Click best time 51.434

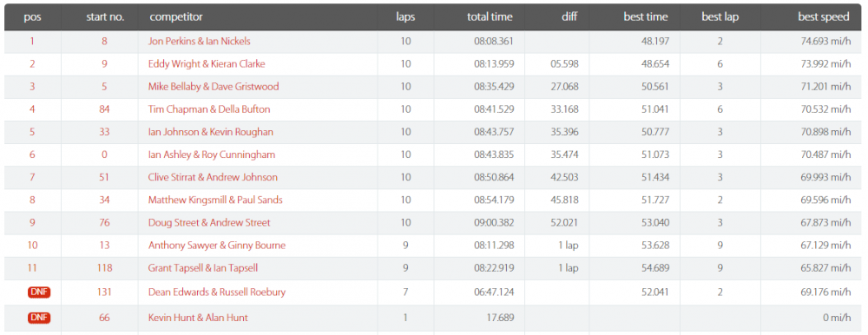point(655,178)
